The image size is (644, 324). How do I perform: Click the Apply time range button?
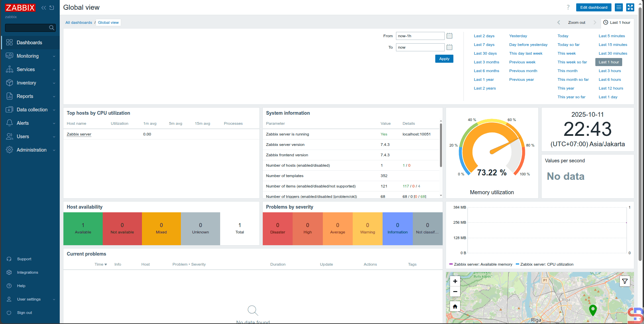444,59
